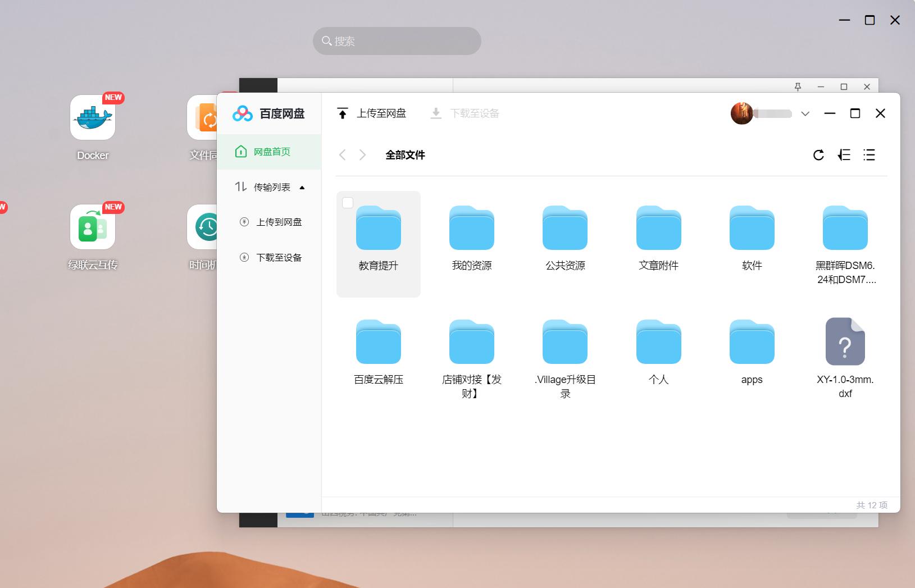Click the download to device icon
Screen dimensions: 915x588
[x=436, y=113]
